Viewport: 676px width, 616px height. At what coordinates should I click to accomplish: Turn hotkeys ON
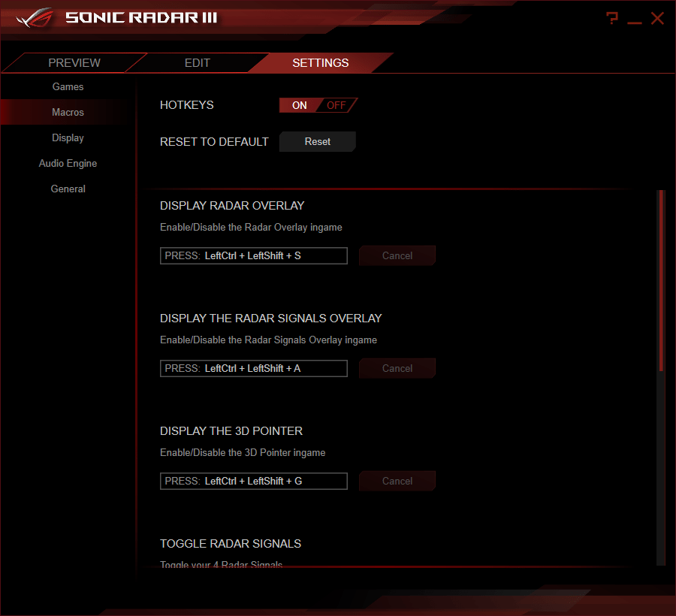[x=299, y=105]
